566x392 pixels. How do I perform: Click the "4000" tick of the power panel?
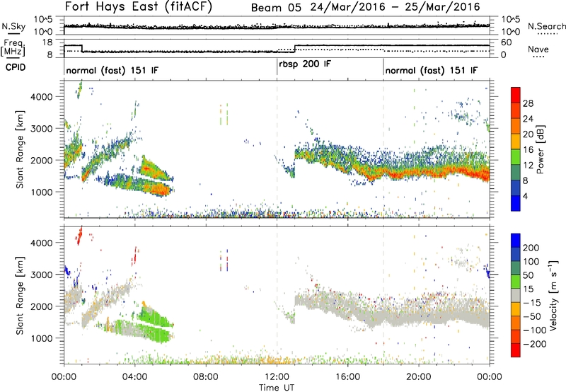click(41, 97)
